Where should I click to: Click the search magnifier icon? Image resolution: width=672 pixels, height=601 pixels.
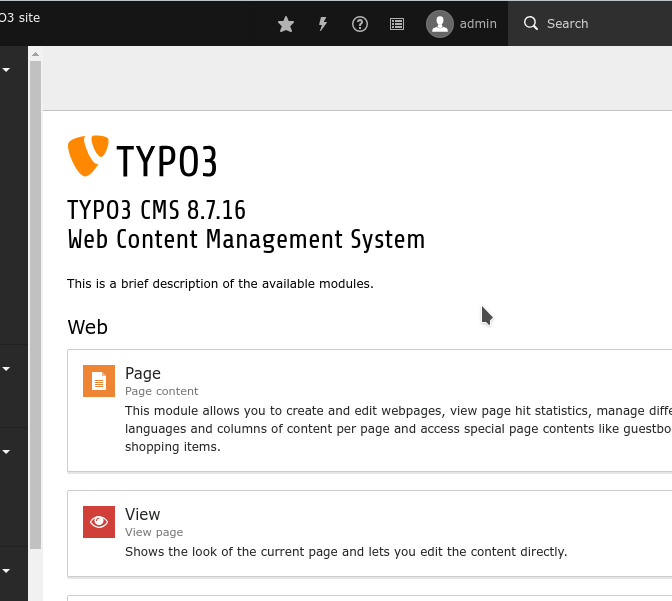pos(531,23)
